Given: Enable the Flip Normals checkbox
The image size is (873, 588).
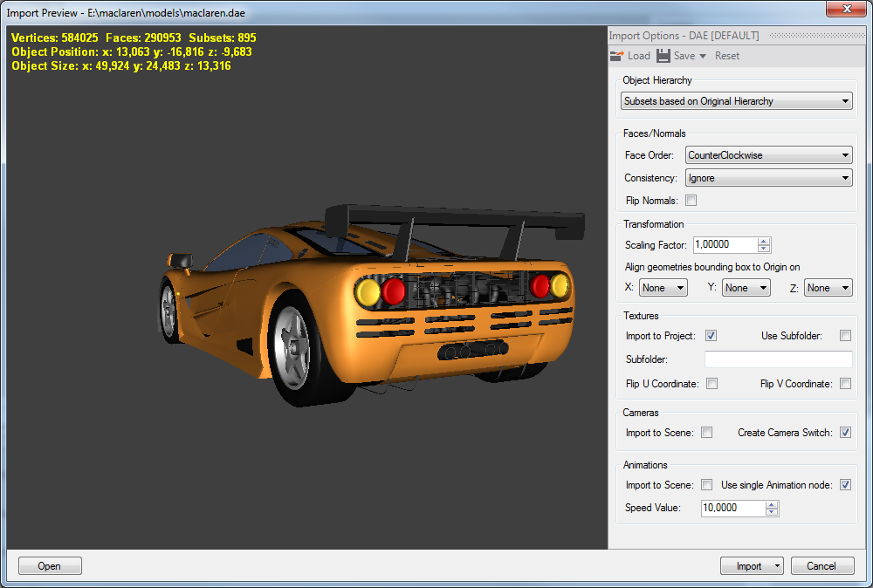Looking at the screenshot, I should (x=691, y=201).
